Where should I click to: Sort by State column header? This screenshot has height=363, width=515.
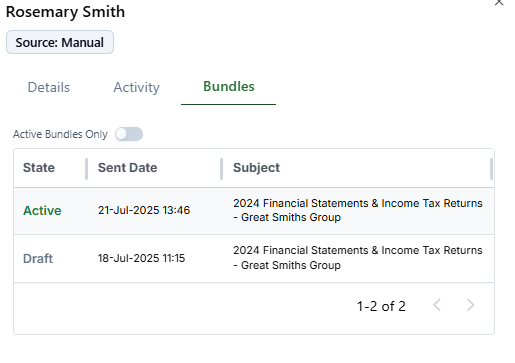39,168
